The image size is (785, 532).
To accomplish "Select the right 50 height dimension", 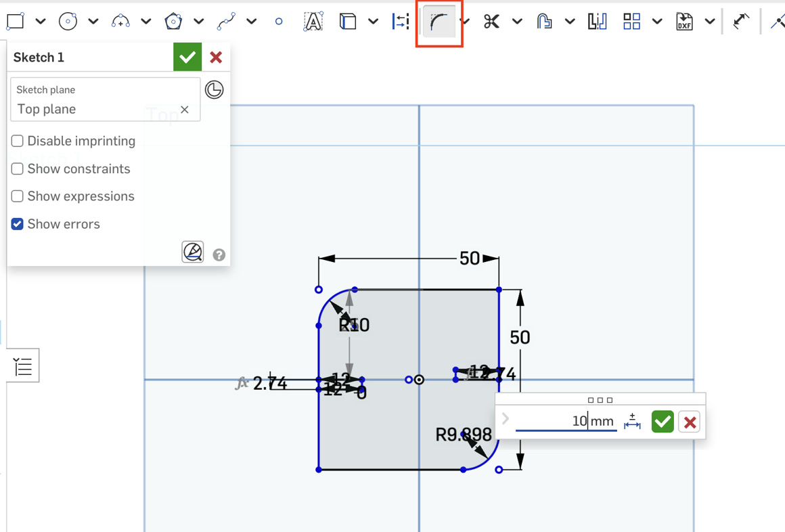I will [520, 337].
